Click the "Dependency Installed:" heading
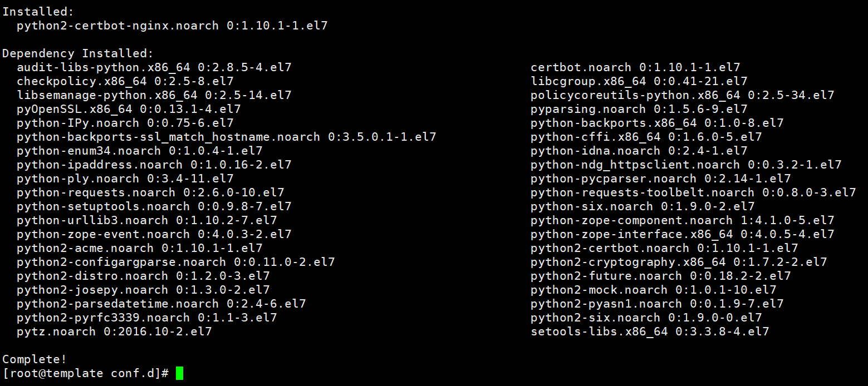 77,53
